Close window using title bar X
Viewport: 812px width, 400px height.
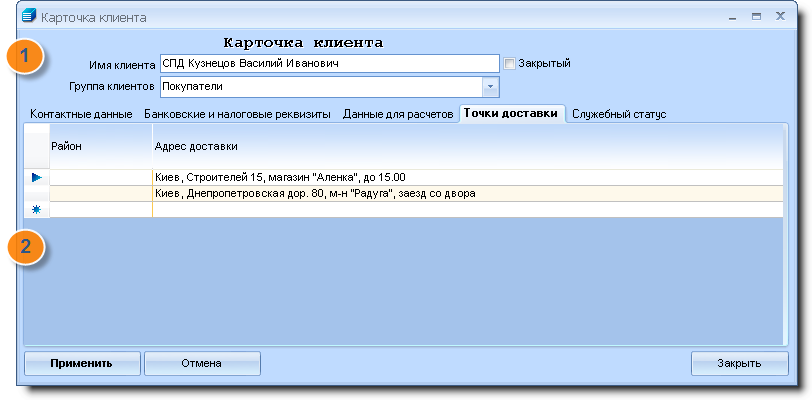[779, 17]
